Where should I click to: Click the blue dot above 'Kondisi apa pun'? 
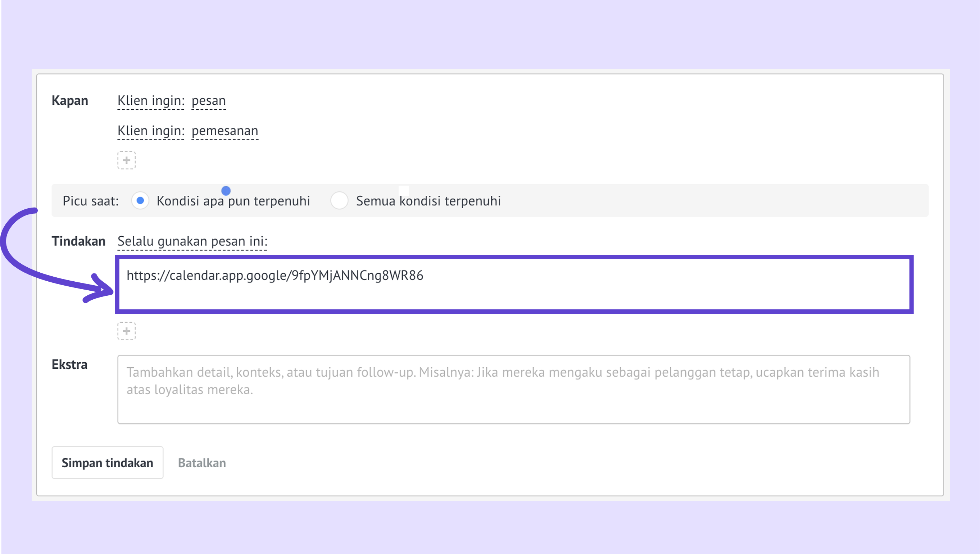coord(226,190)
